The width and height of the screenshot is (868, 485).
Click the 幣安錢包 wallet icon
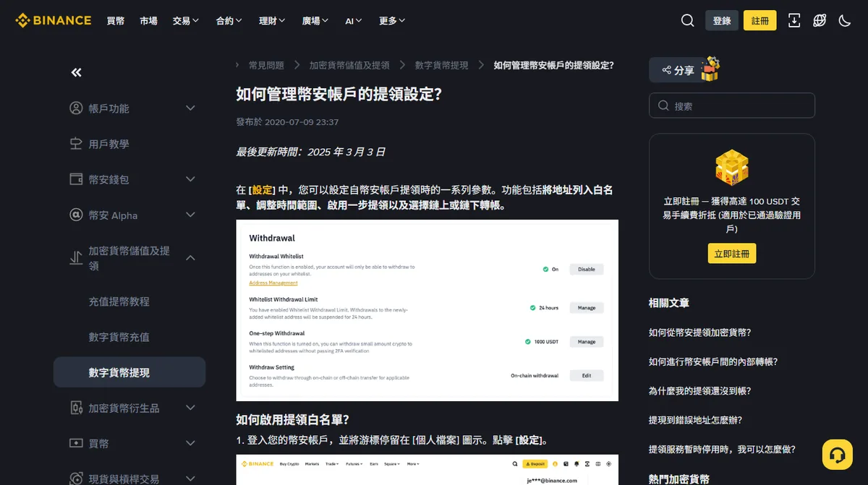coord(76,179)
